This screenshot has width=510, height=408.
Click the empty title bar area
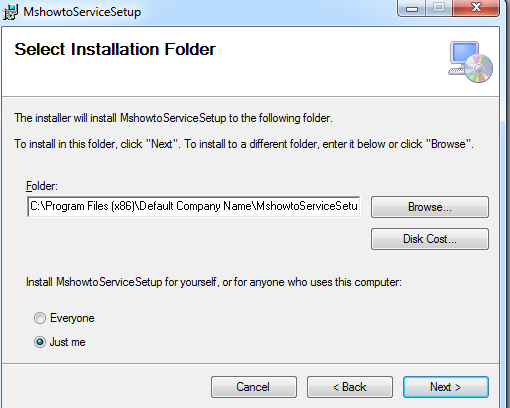(x=267, y=12)
